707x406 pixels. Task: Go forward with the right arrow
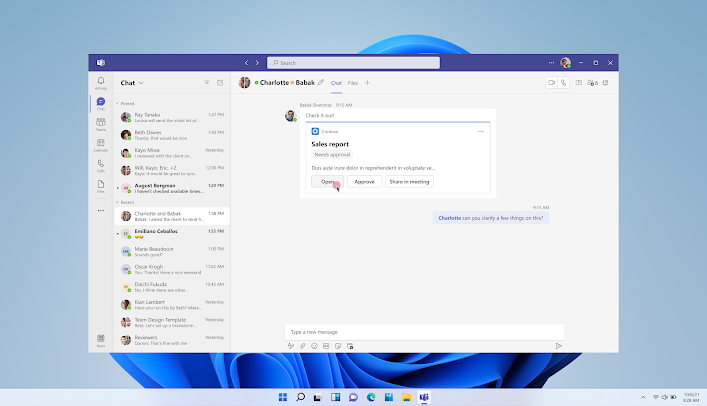(x=257, y=63)
